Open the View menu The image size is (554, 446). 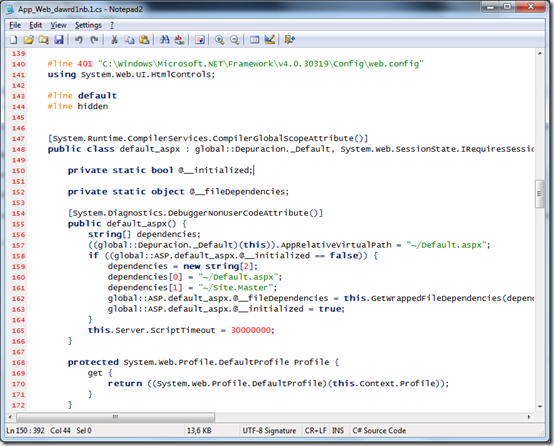point(58,25)
